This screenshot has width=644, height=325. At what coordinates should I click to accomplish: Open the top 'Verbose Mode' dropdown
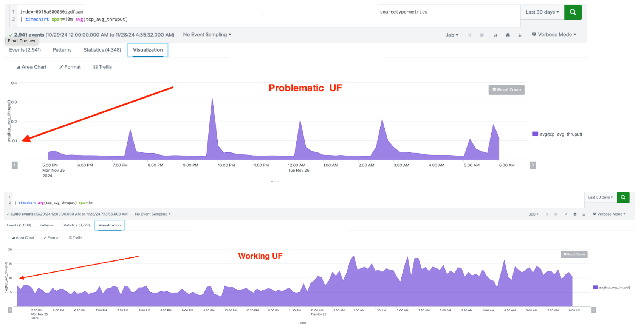coord(554,35)
